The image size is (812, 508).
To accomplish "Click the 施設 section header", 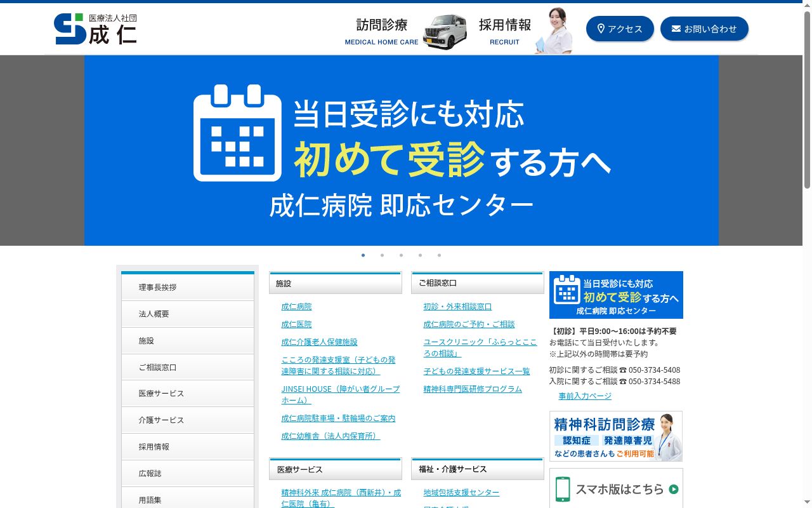I will pyautogui.click(x=336, y=283).
